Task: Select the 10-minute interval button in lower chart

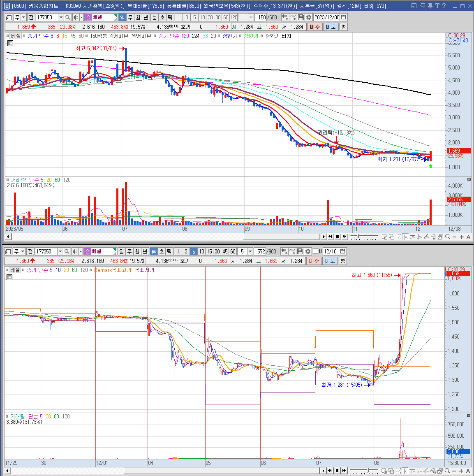Action: (201, 251)
